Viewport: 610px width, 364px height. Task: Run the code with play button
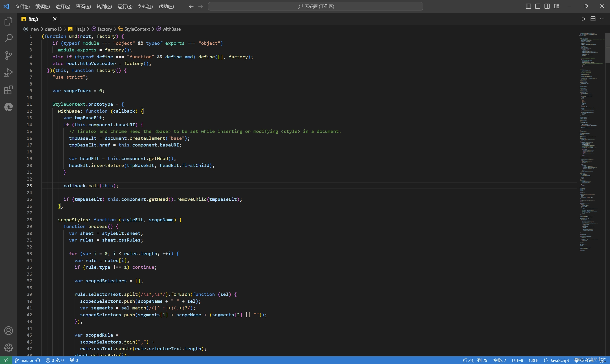(x=583, y=19)
